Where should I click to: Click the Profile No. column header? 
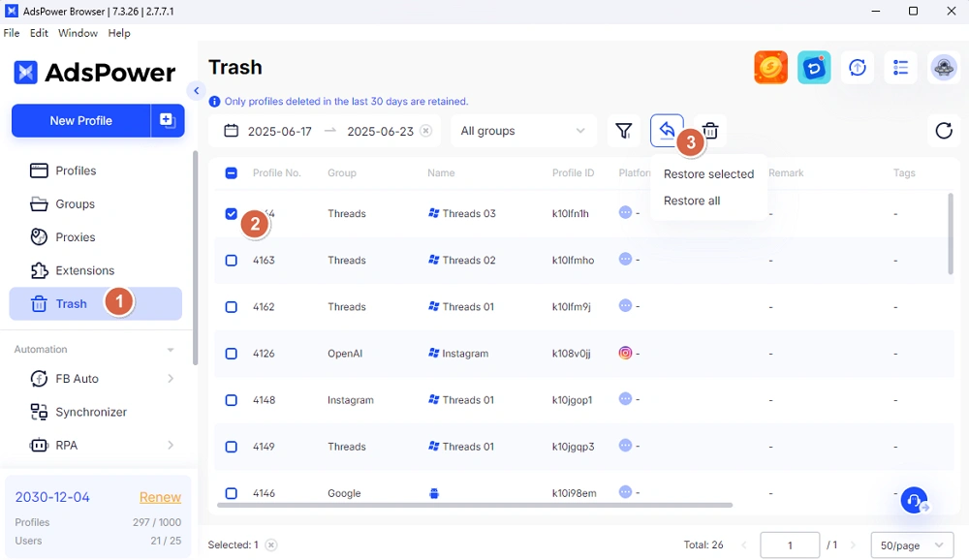click(x=277, y=173)
